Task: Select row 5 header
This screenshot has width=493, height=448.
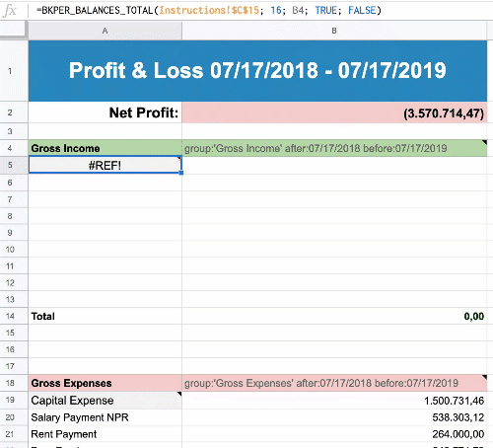Action: (14, 165)
